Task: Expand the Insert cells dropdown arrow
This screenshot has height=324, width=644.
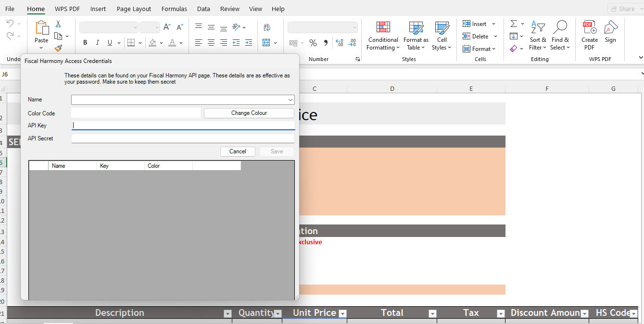Action: tap(493, 24)
